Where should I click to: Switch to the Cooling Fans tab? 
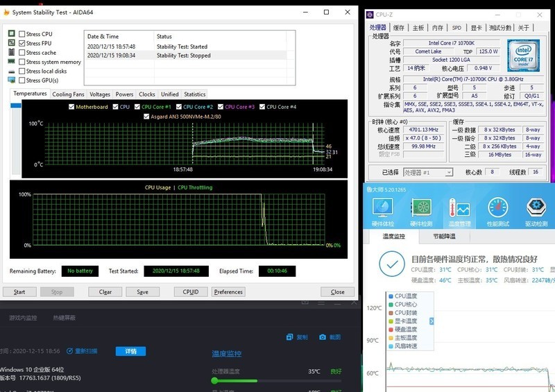(x=68, y=94)
